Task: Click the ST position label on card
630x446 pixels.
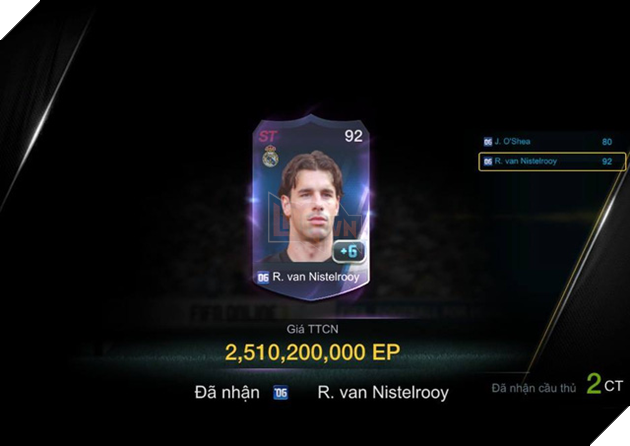Action: [x=268, y=137]
